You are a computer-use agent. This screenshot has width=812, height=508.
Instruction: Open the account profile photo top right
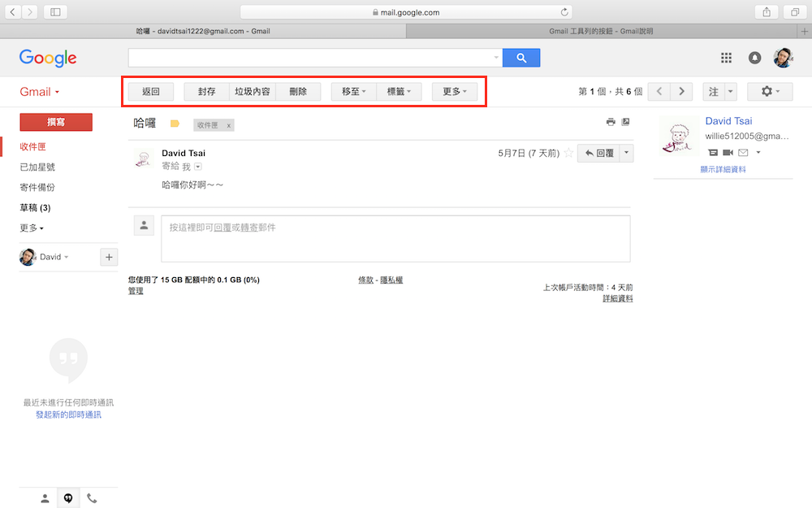coord(783,58)
